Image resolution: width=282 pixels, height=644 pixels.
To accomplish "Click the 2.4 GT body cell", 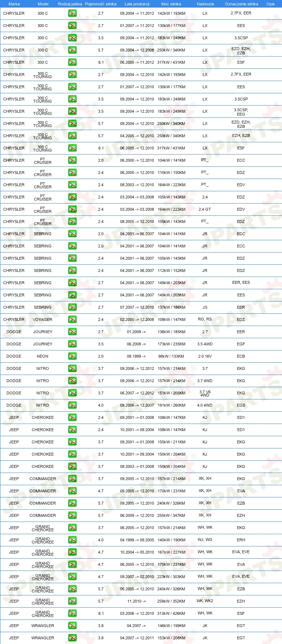I will (205, 209).
